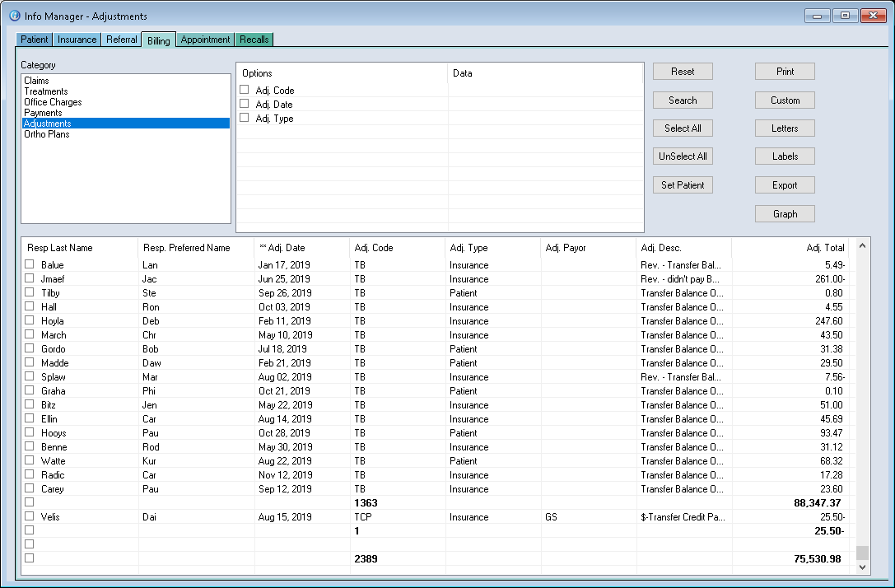
Task: Toggle the Adj. Type option checkbox
Action: (245, 118)
